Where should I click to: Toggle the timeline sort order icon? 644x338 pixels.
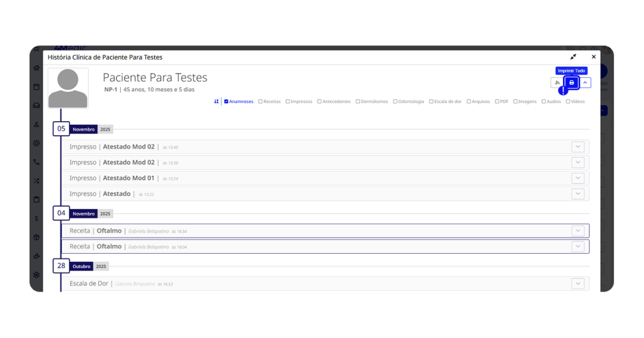216,101
